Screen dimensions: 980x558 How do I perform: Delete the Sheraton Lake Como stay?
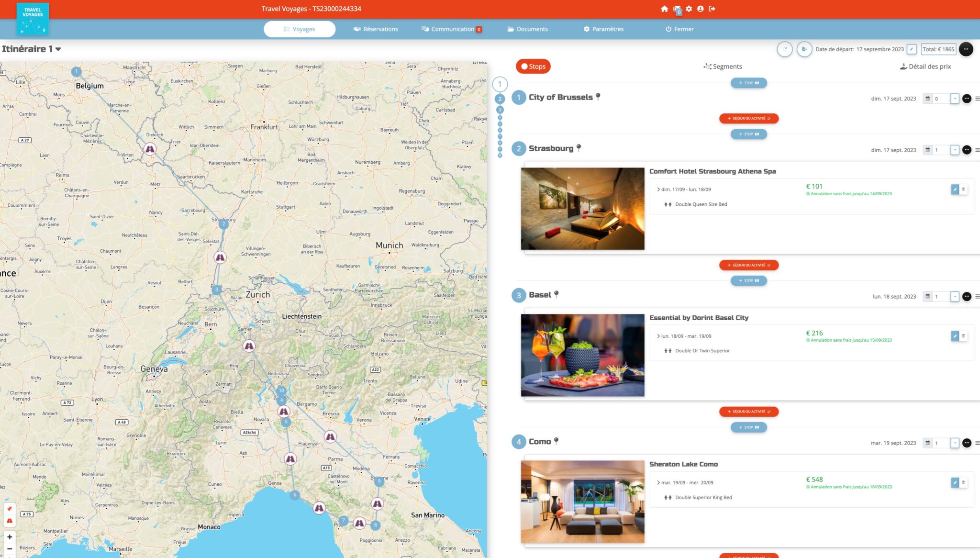(963, 482)
